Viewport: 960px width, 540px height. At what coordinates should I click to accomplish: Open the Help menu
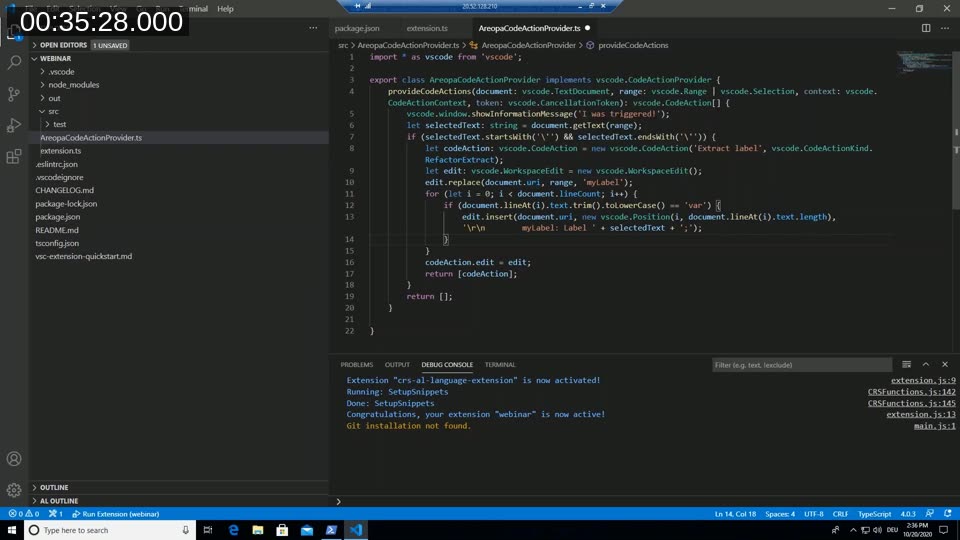(x=225, y=9)
